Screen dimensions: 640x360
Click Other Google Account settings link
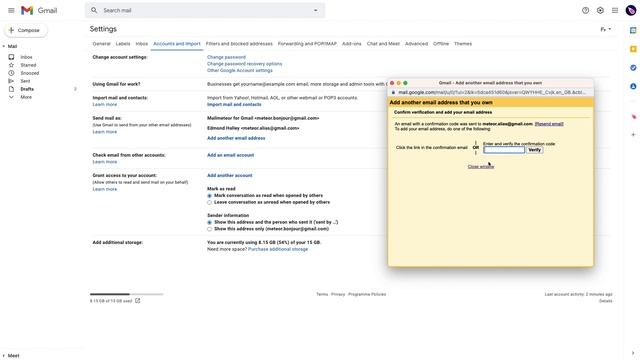(x=240, y=70)
